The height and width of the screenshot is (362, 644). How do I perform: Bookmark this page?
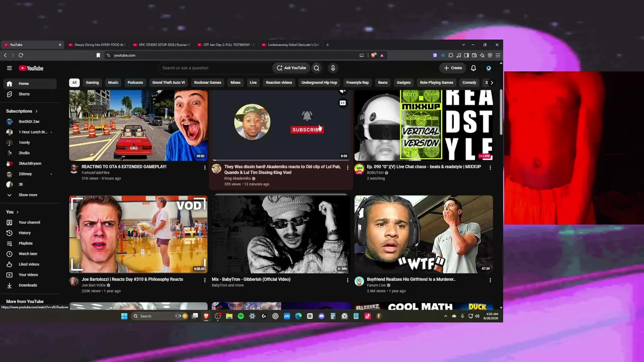coord(98,55)
